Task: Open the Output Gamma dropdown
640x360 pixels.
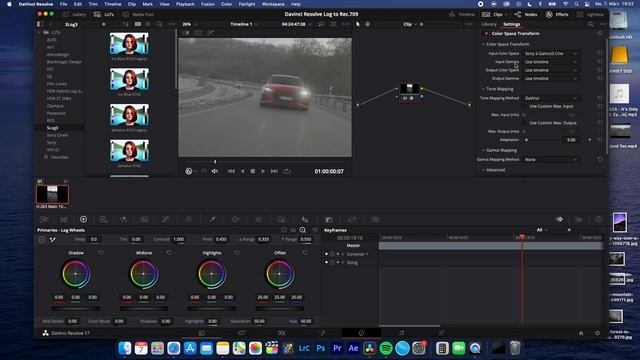Action: coord(551,78)
